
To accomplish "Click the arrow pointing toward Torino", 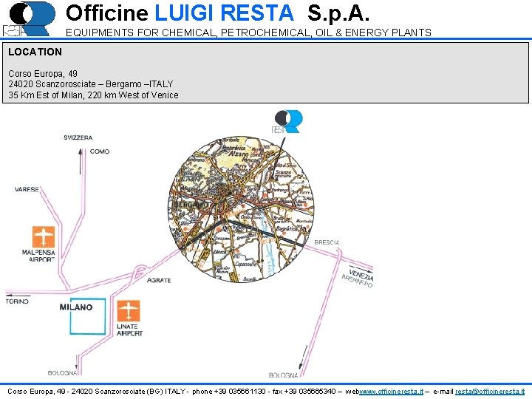I will pos(18,296).
